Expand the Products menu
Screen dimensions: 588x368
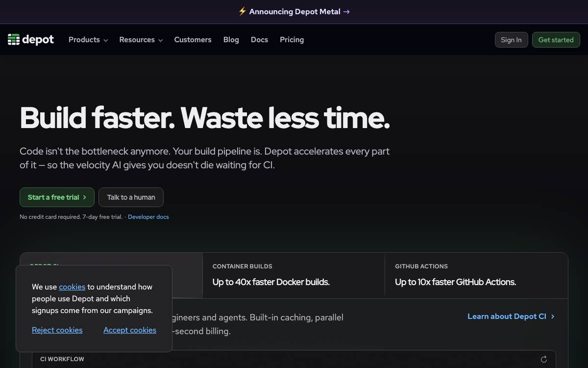click(x=88, y=40)
